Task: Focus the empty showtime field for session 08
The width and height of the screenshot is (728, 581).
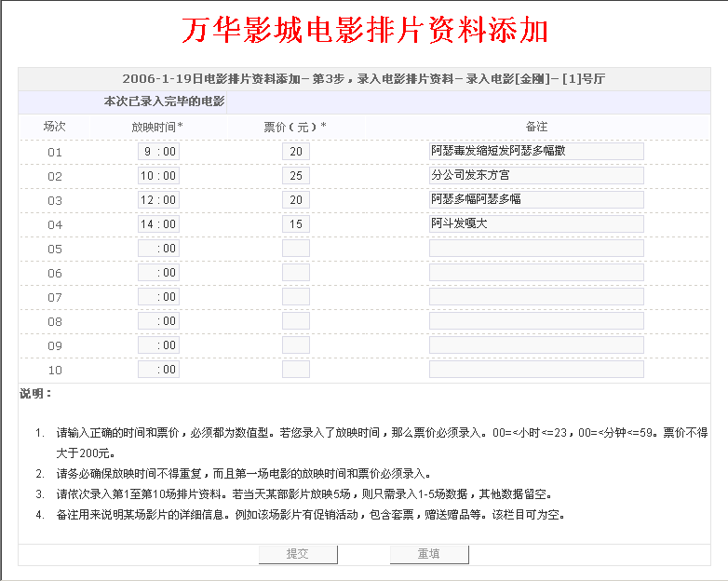Action: [158, 321]
